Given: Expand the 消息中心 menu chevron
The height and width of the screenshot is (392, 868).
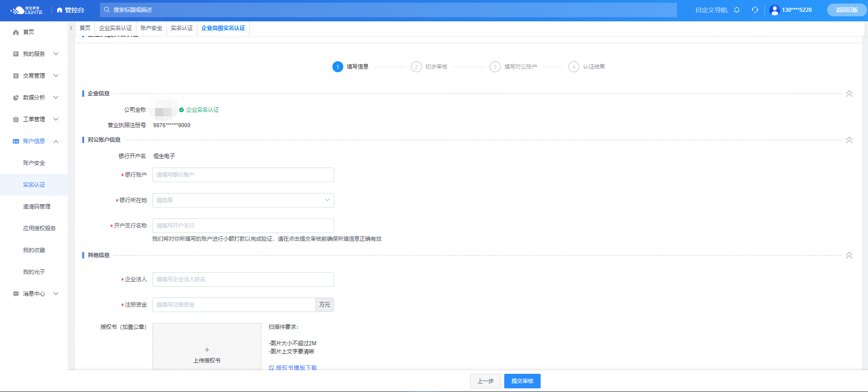Looking at the screenshot, I should (x=56, y=293).
